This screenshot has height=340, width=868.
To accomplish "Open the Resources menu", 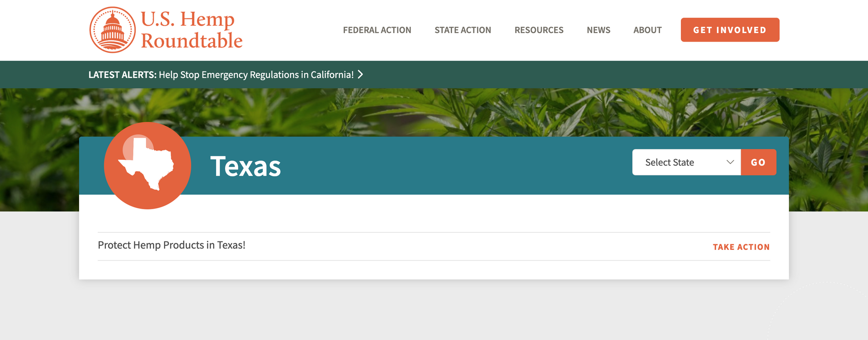I will point(539,30).
